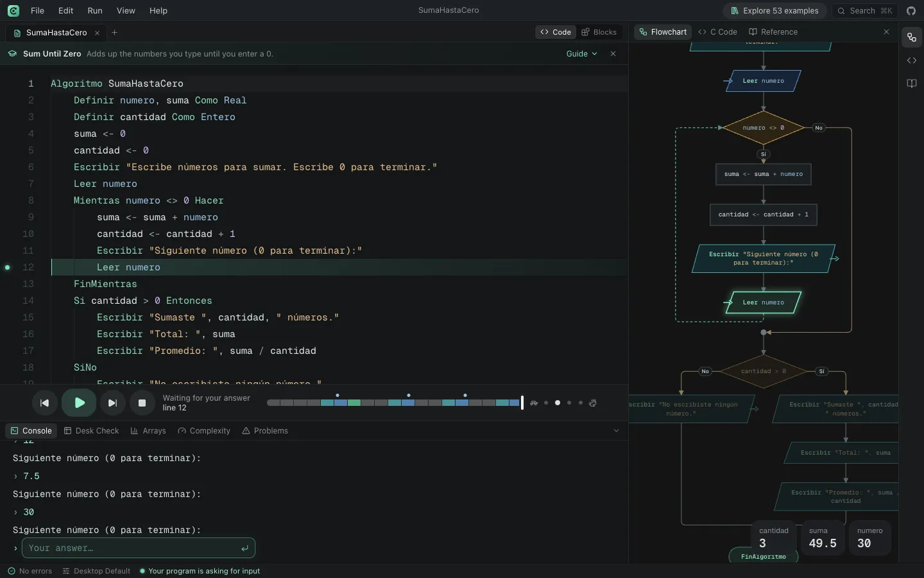The image size is (924, 578).
Task: Open the Desk Check tab
Action: (x=91, y=431)
